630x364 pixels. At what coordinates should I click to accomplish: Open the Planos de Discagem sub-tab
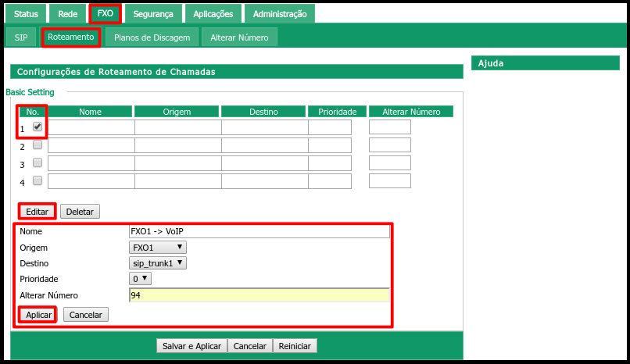[151, 37]
